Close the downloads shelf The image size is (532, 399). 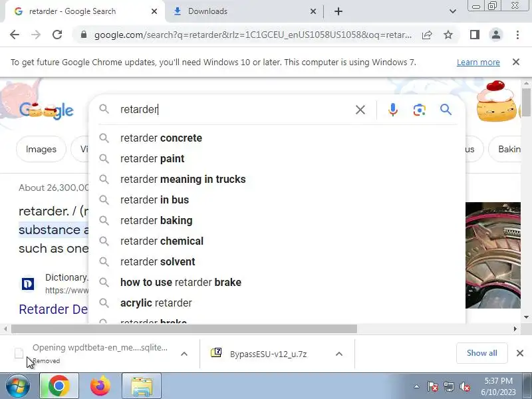[x=520, y=353]
